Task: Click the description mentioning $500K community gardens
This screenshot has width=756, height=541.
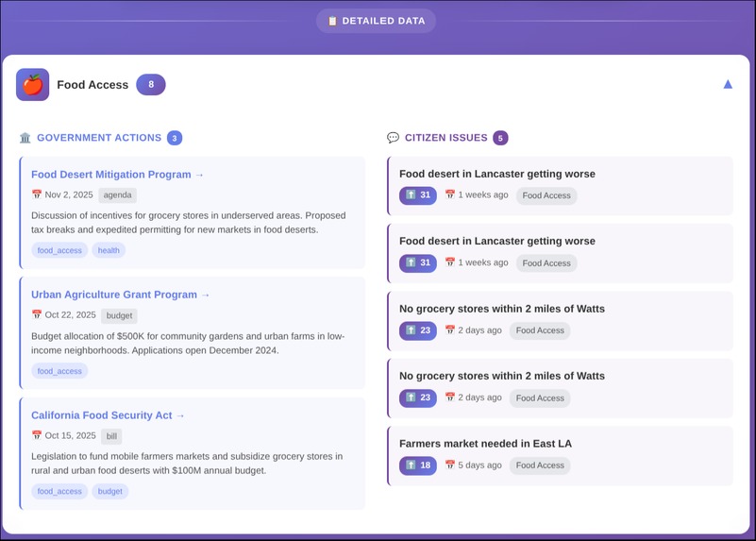Action: coord(188,344)
